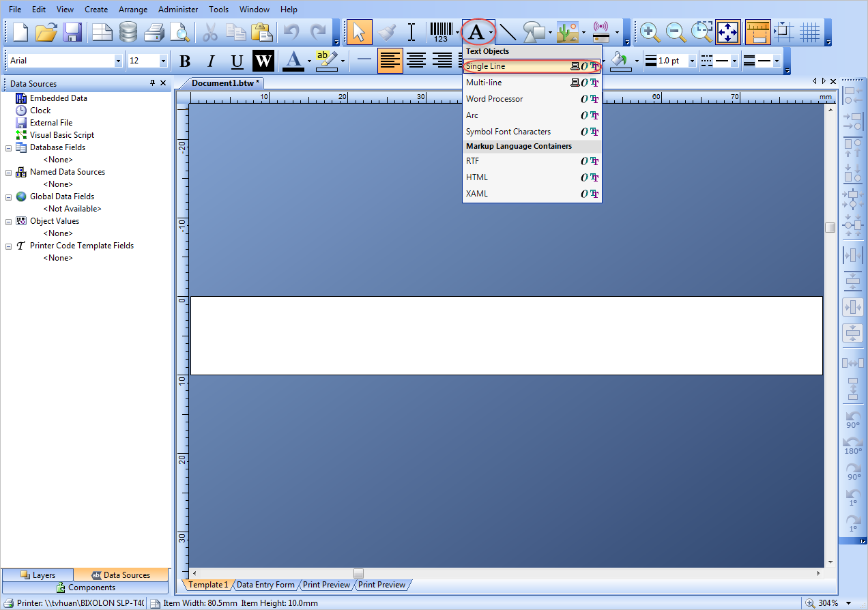
Task: Choose Single Line text object
Action: pos(532,66)
